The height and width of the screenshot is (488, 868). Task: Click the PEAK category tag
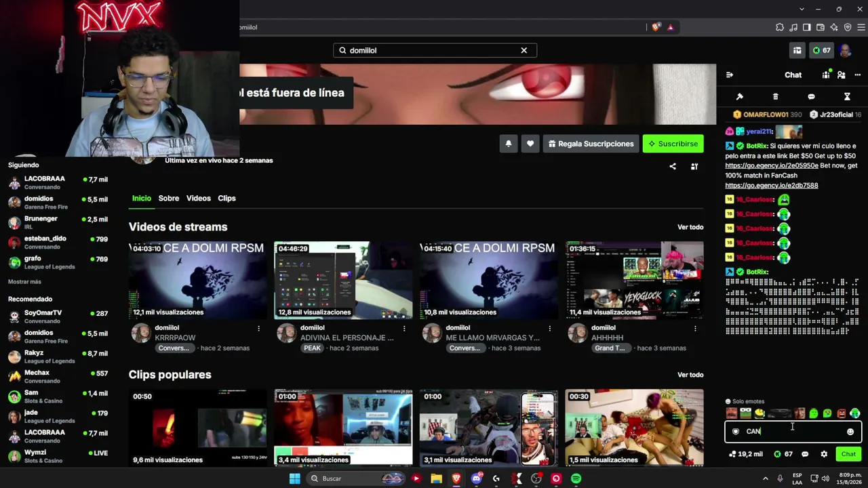click(312, 348)
